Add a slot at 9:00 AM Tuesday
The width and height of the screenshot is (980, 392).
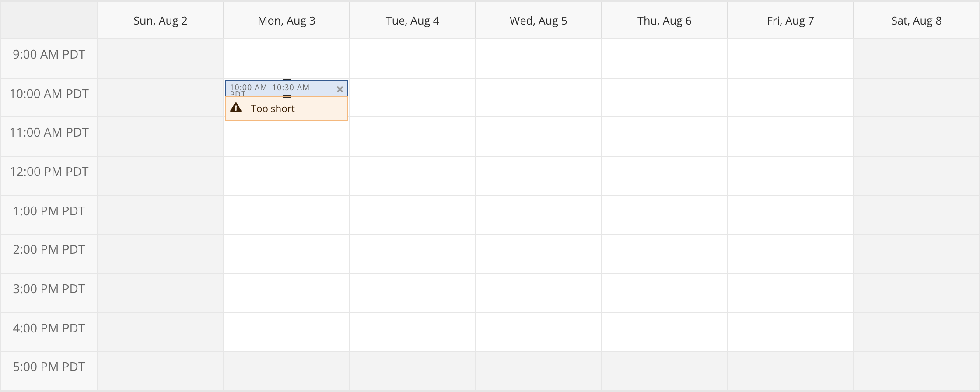click(x=413, y=59)
